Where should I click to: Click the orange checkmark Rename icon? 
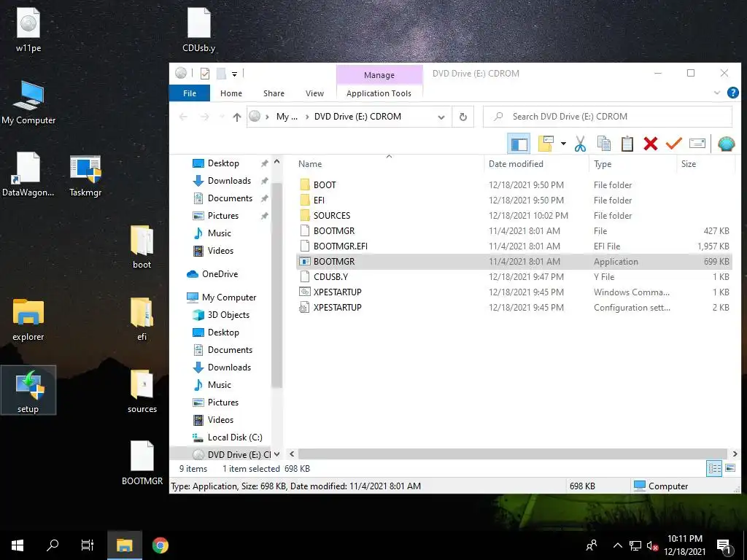673,144
